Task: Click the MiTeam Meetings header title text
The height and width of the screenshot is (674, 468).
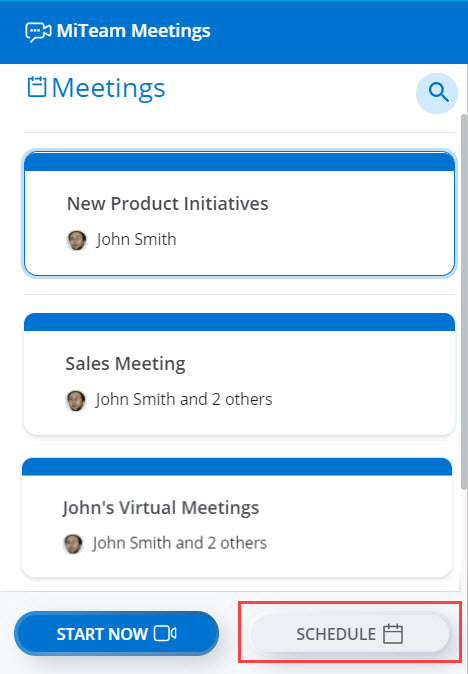Action: (x=134, y=31)
